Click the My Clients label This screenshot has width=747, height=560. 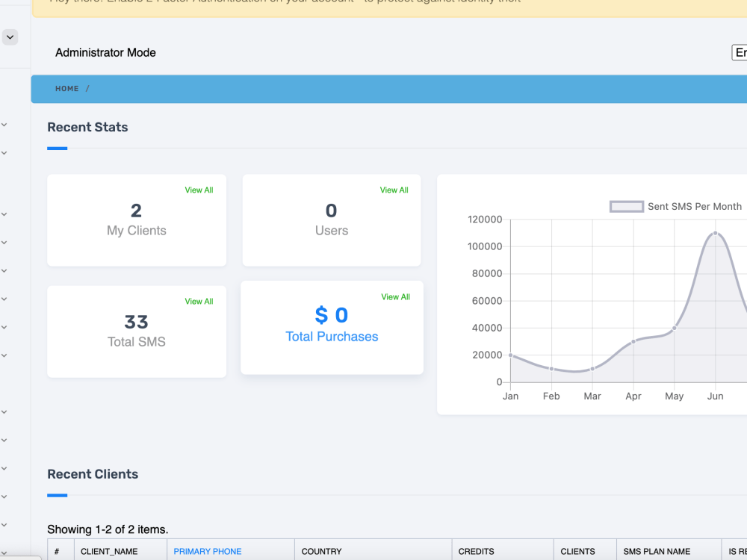[x=136, y=231]
